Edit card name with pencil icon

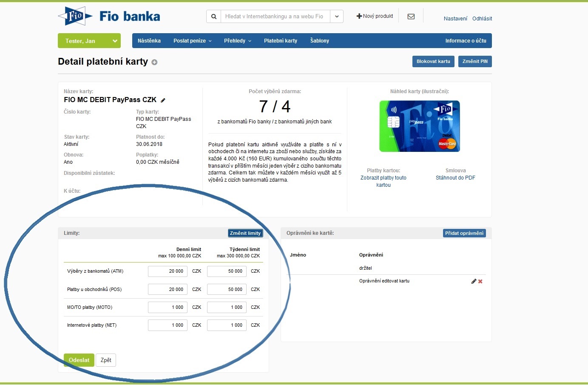coord(163,100)
